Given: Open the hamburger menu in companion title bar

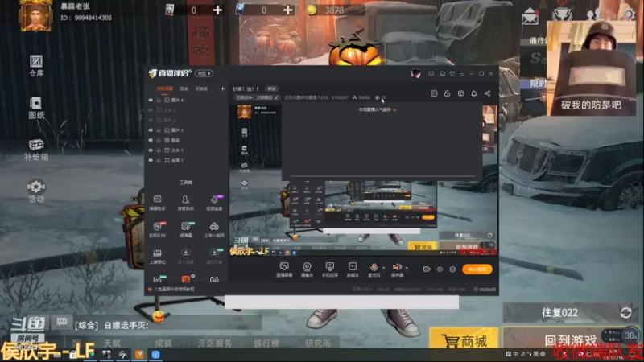Looking at the screenshot, I should (461, 74).
